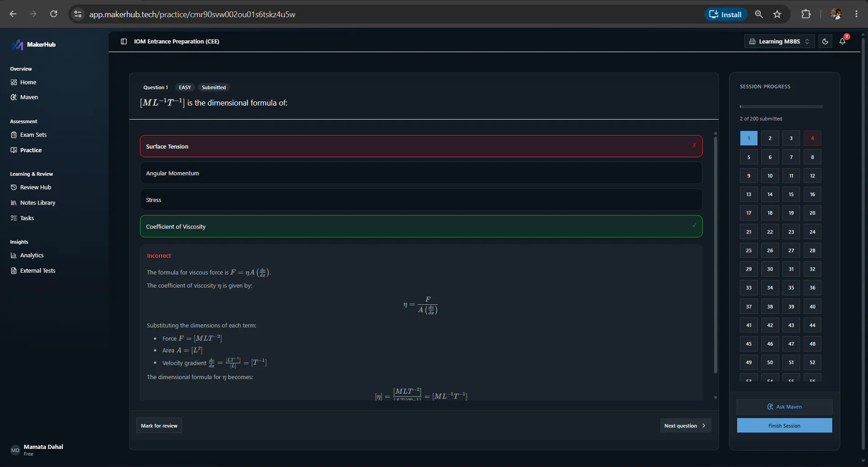This screenshot has height=467, width=868.
Task: Jump to question 27
Action: (791, 250)
